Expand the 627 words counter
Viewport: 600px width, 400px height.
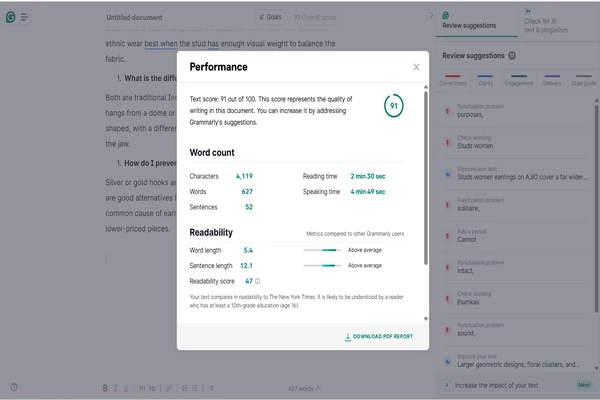pyautogui.click(x=305, y=389)
